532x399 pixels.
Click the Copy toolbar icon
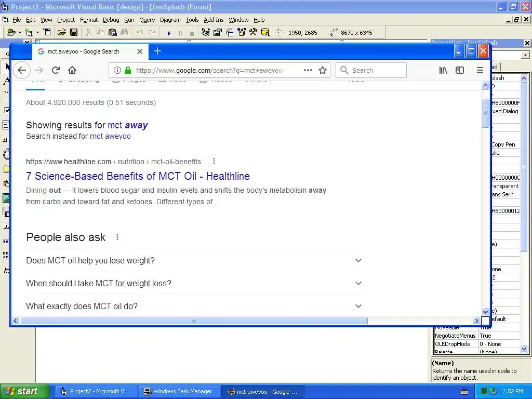point(100,32)
